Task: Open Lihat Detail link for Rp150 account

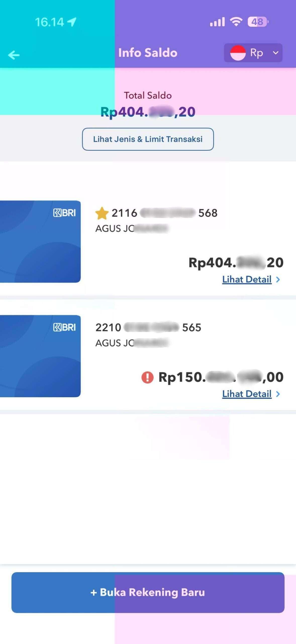Action: click(247, 394)
